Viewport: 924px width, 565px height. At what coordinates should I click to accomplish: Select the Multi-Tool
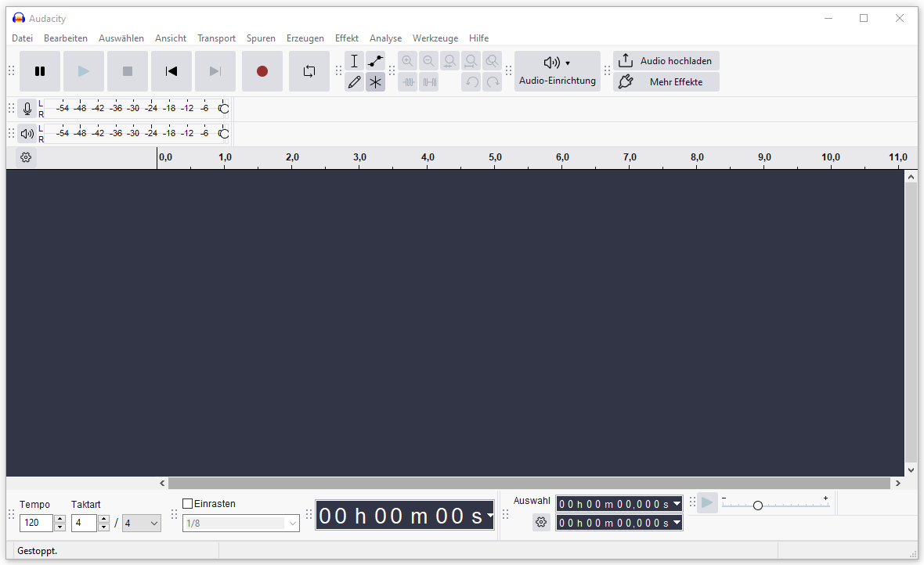pyautogui.click(x=375, y=81)
